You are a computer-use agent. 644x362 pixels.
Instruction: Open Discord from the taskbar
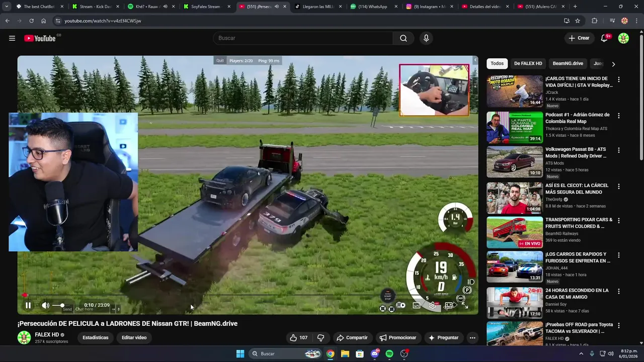click(x=375, y=353)
